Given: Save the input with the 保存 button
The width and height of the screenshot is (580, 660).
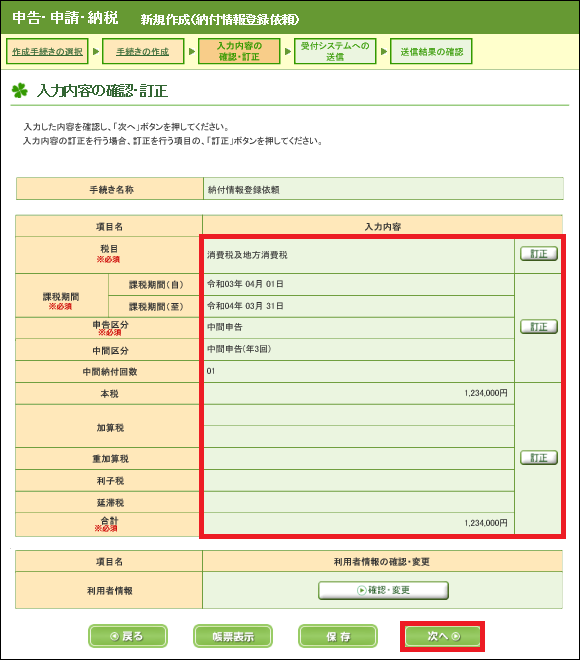Looking at the screenshot, I should (x=338, y=636).
